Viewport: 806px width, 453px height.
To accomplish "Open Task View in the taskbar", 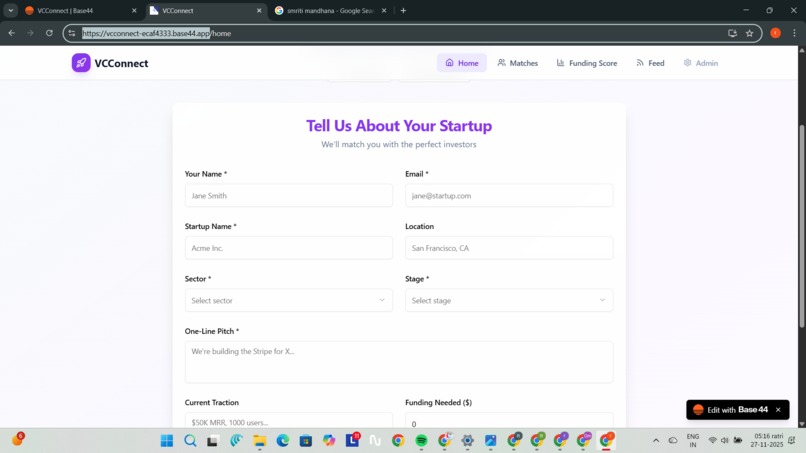I will coord(213,441).
